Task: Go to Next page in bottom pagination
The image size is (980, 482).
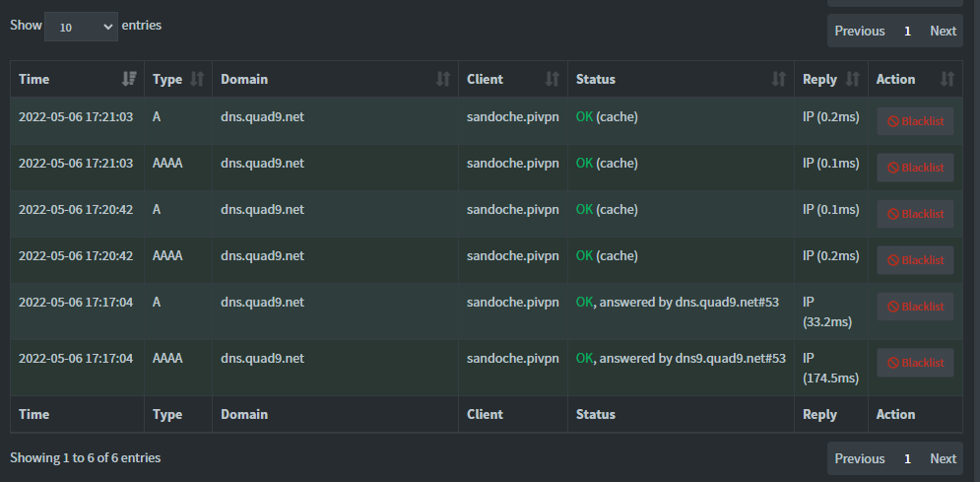Action: [943, 458]
